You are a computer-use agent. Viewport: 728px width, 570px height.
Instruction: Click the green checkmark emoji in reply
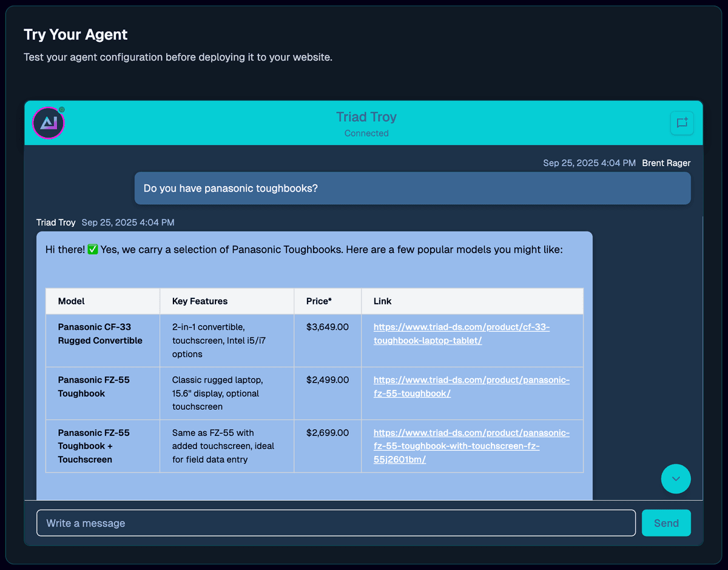(93, 249)
